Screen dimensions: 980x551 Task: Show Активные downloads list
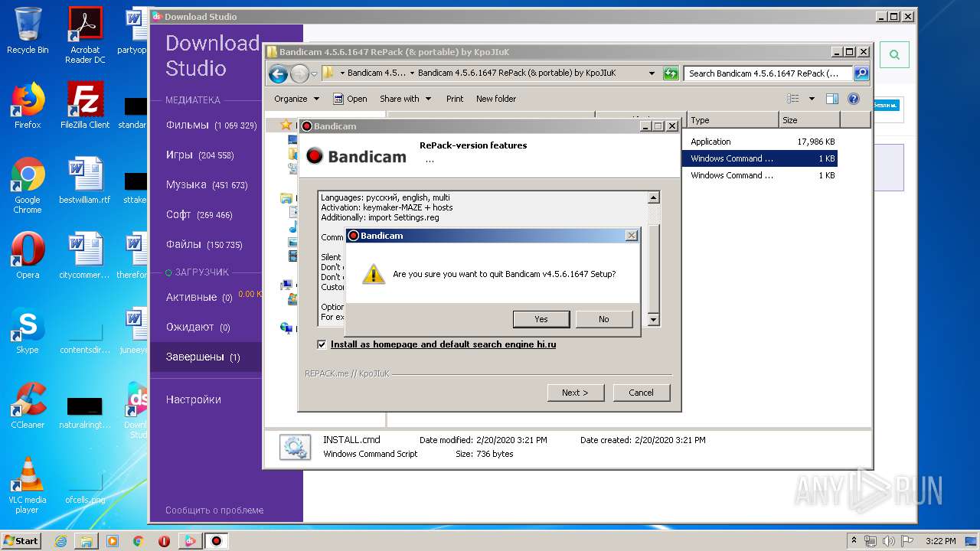pos(199,297)
